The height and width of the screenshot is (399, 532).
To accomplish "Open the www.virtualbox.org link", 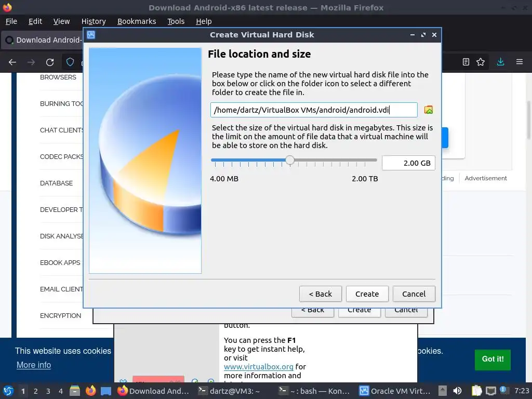I will [259, 367].
